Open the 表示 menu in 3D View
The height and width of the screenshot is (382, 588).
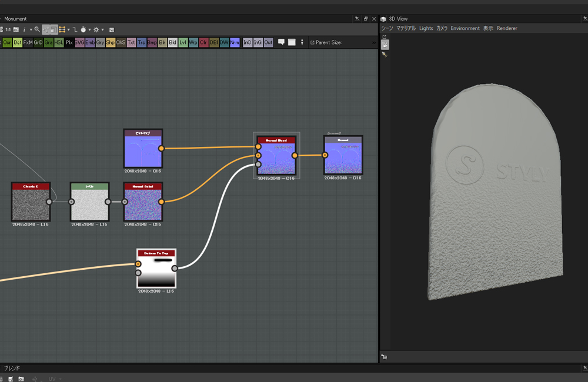[488, 28]
